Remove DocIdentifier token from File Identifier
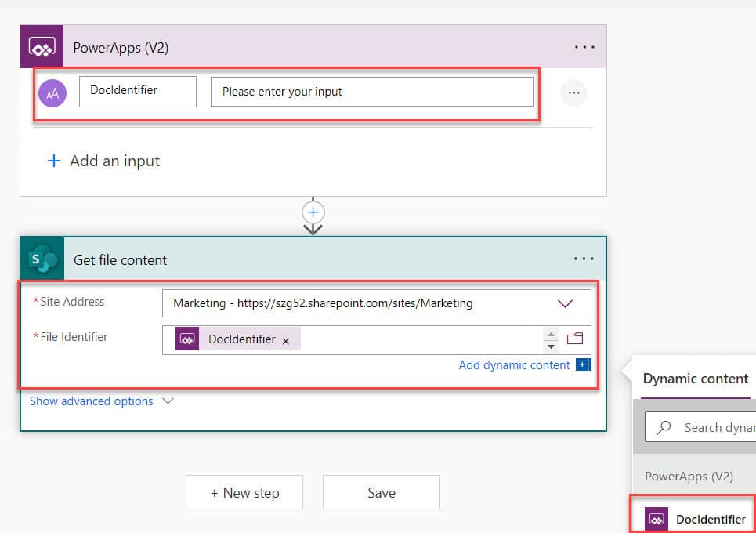756x533 pixels. (x=286, y=341)
